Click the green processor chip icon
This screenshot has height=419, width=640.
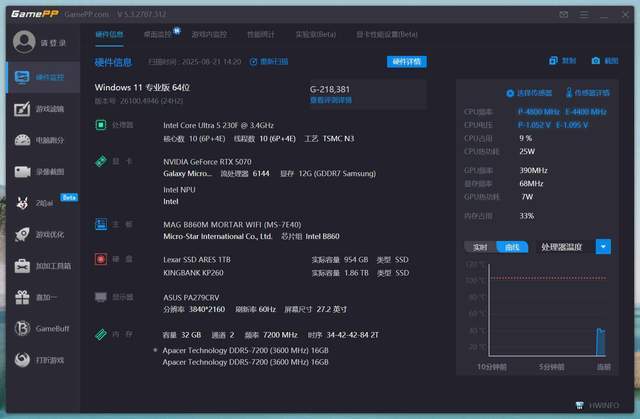tap(101, 124)
